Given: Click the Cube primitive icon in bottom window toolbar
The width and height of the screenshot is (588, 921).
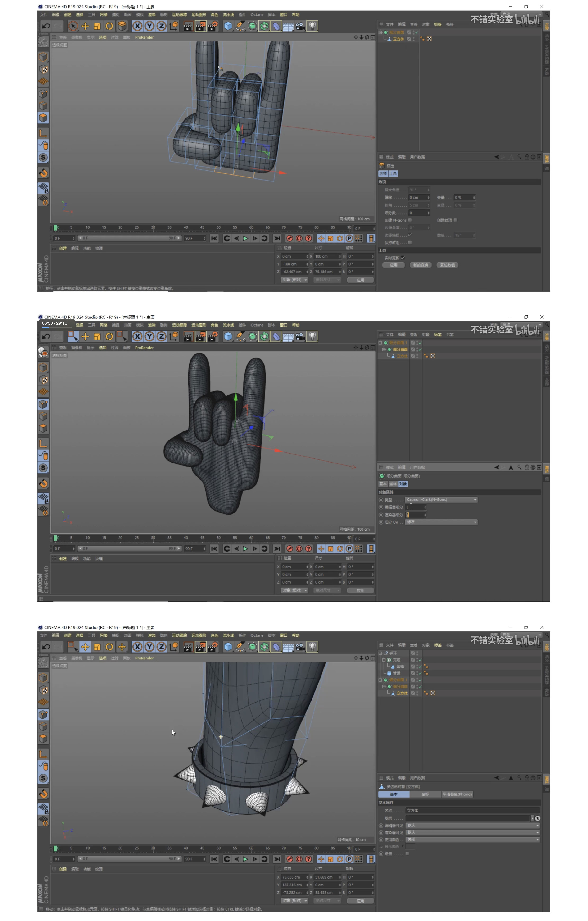Looking at the screenshot, I should 228,647.
